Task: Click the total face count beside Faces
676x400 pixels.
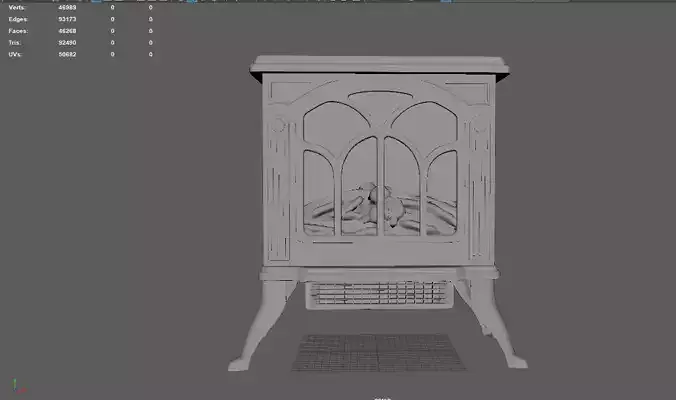Action: tap(67, 31)
